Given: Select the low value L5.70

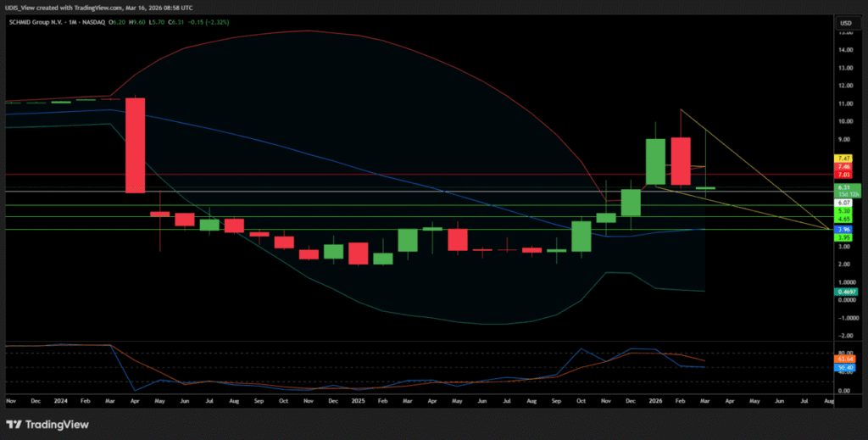Looking at the screenshot, I should pos(157,22).
